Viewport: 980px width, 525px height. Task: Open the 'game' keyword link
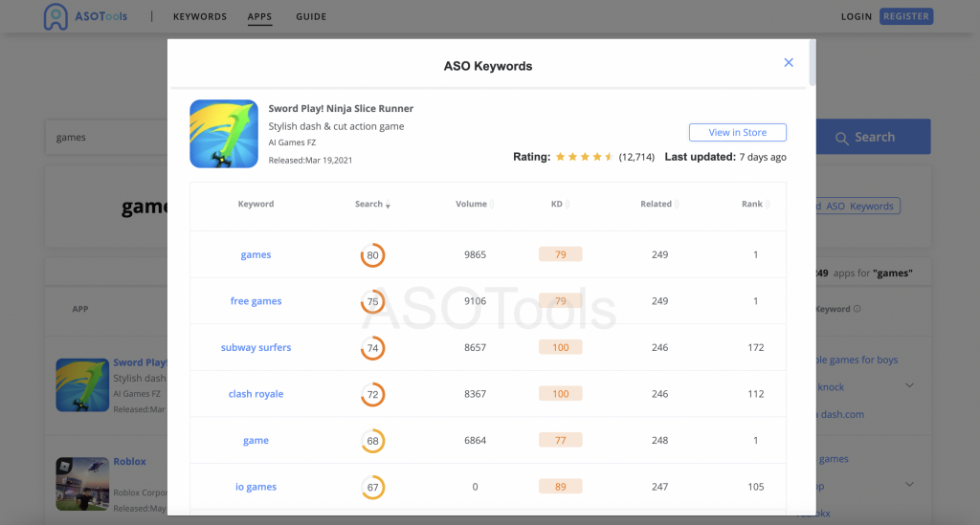click(256, 441)
